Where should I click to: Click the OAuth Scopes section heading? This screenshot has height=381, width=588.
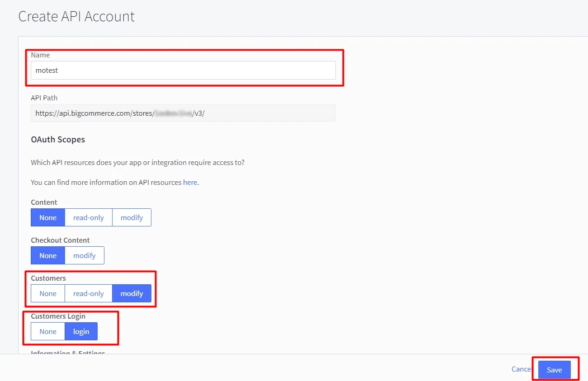tap(58, 139)
